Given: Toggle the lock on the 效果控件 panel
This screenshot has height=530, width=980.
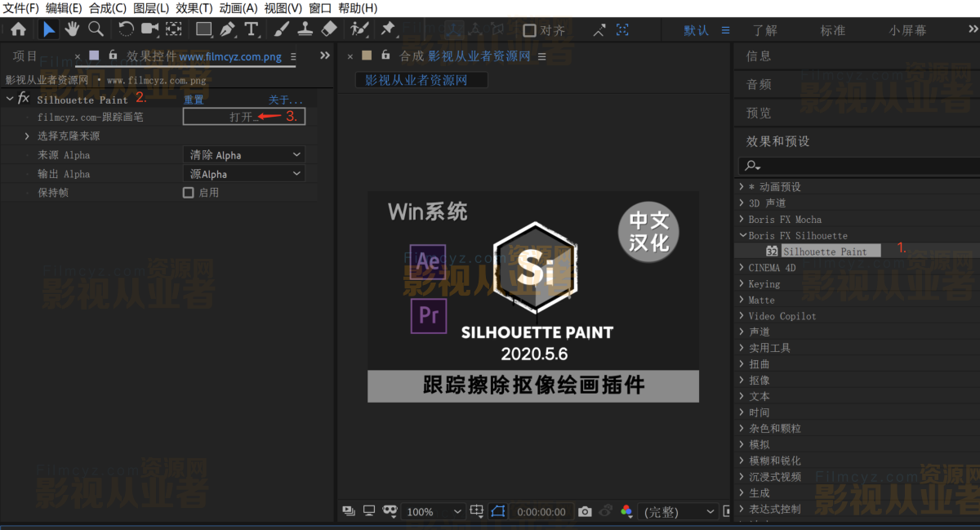Looking at the screenshot, I should coord(113,56).
